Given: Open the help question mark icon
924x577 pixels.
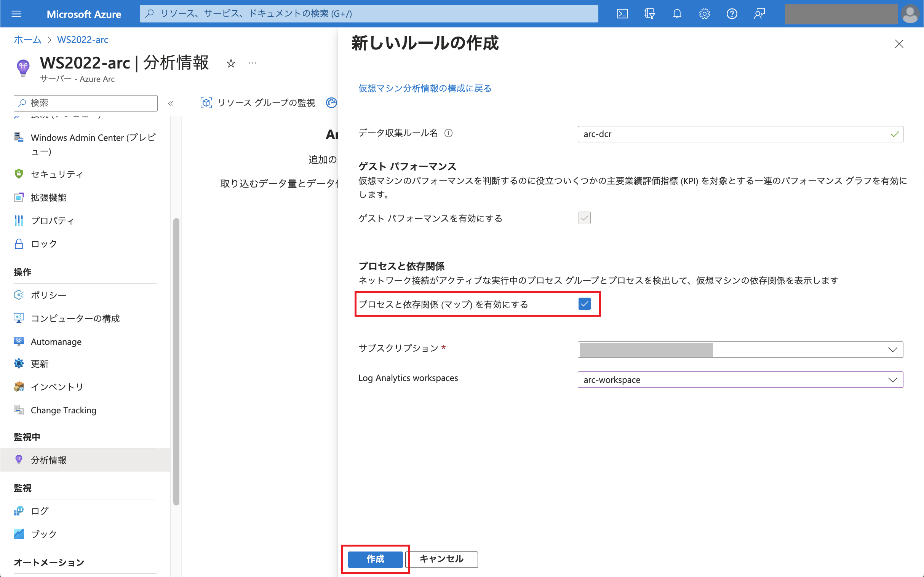Looking at the screenshot, I should coord(732,14).
